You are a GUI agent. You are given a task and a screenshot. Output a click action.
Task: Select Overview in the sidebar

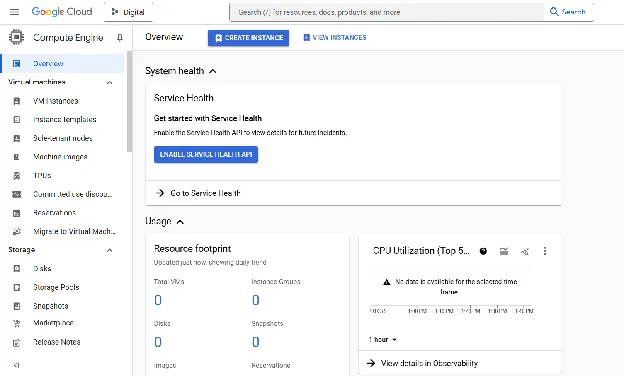[62, 63]
